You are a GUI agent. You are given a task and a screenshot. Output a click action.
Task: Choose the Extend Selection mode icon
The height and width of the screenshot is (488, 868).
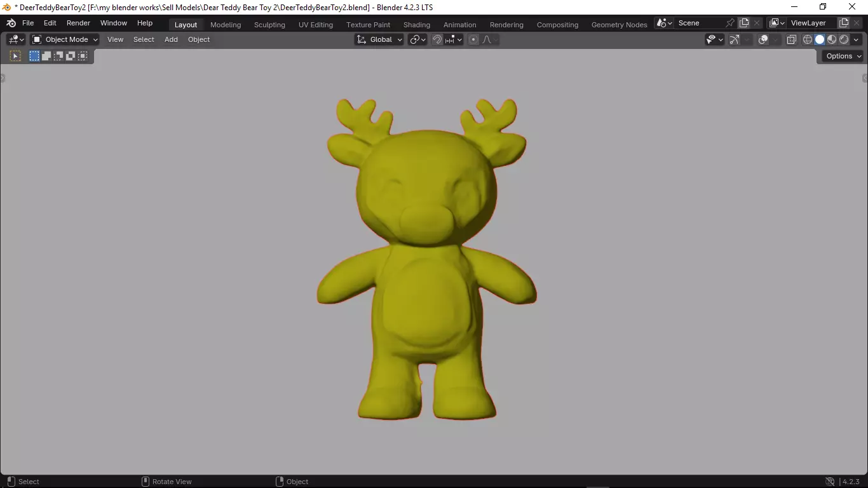(x=46, y=56)
